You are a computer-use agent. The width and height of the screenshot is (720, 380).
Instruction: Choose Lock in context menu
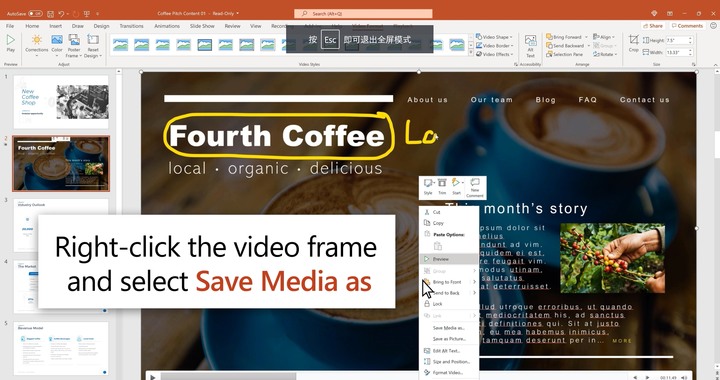449,304
